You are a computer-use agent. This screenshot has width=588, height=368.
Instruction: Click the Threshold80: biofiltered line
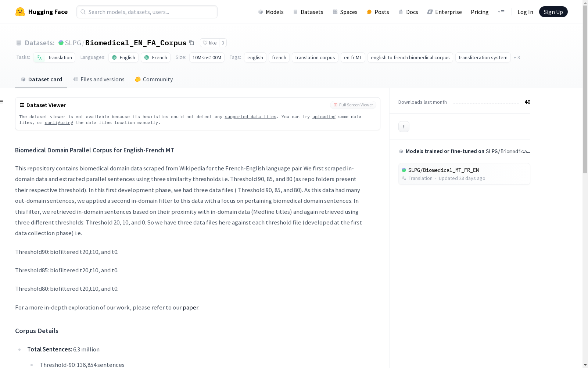67,289
